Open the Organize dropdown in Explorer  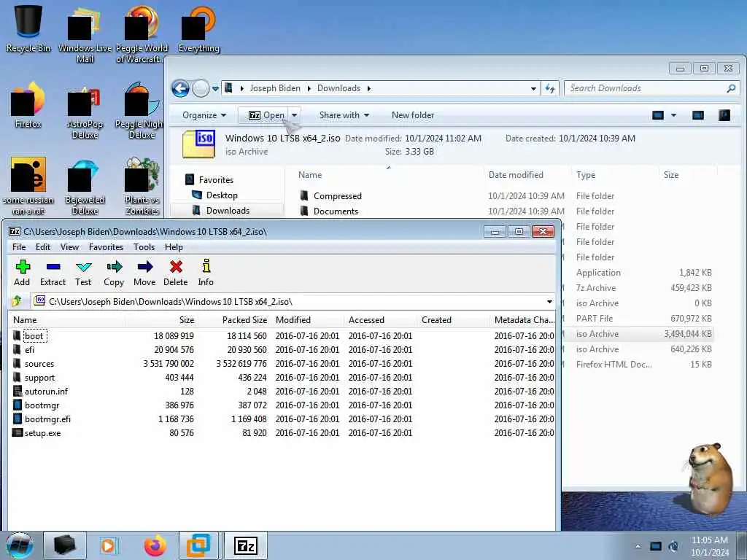pyautogui.click(x=204, y=115)
